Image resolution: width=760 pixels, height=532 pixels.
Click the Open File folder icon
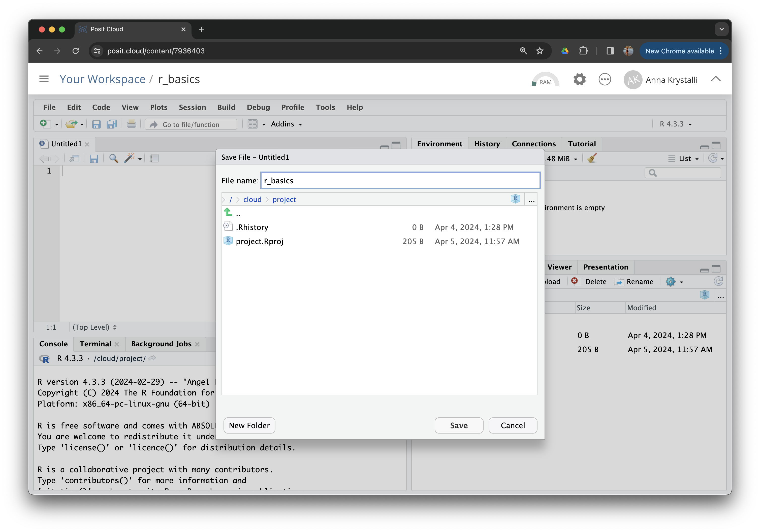[71, 124]
